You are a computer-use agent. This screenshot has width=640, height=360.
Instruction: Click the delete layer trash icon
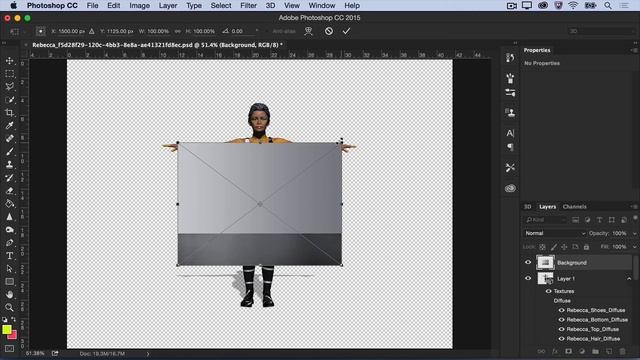click(622, 351)
